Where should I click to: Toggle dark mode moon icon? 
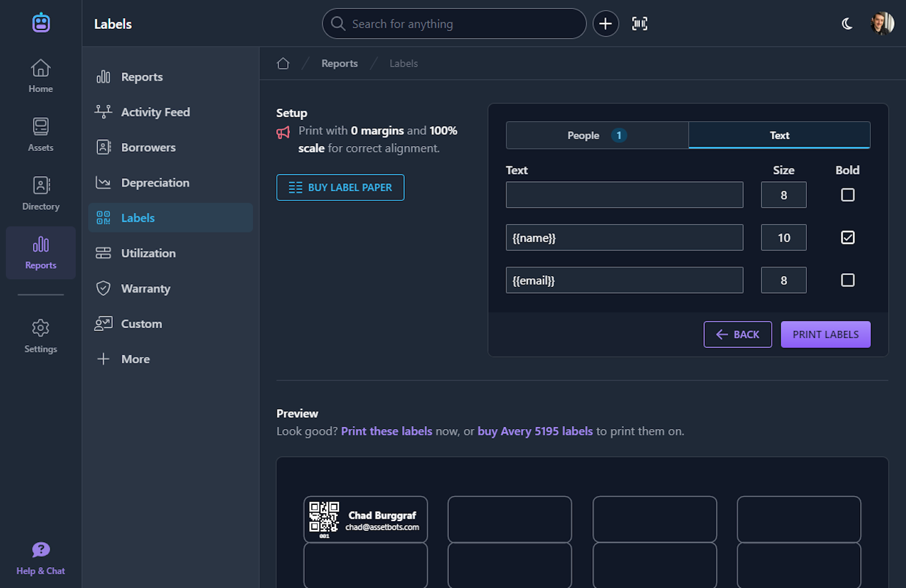coord(847,24)
